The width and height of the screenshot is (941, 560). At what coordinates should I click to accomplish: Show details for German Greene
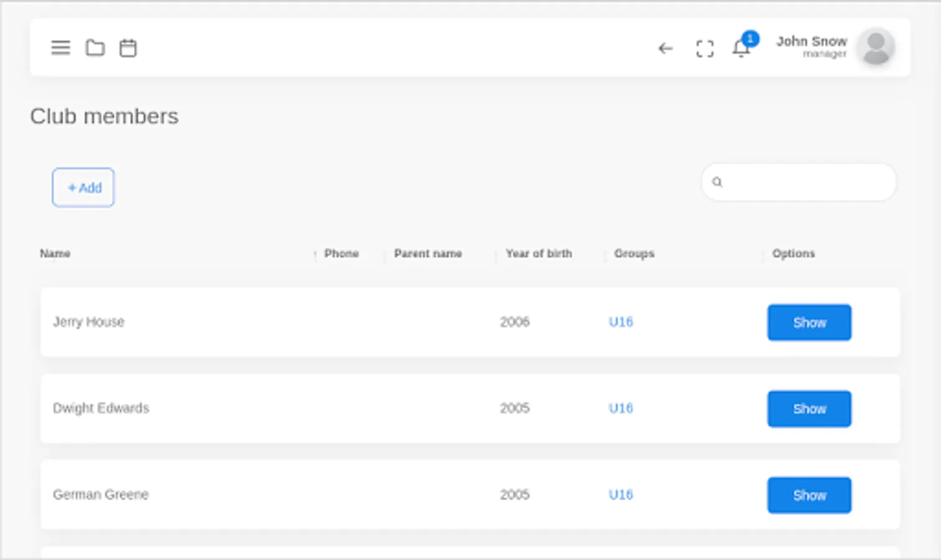pyautogui.click(x=809, y=495)
